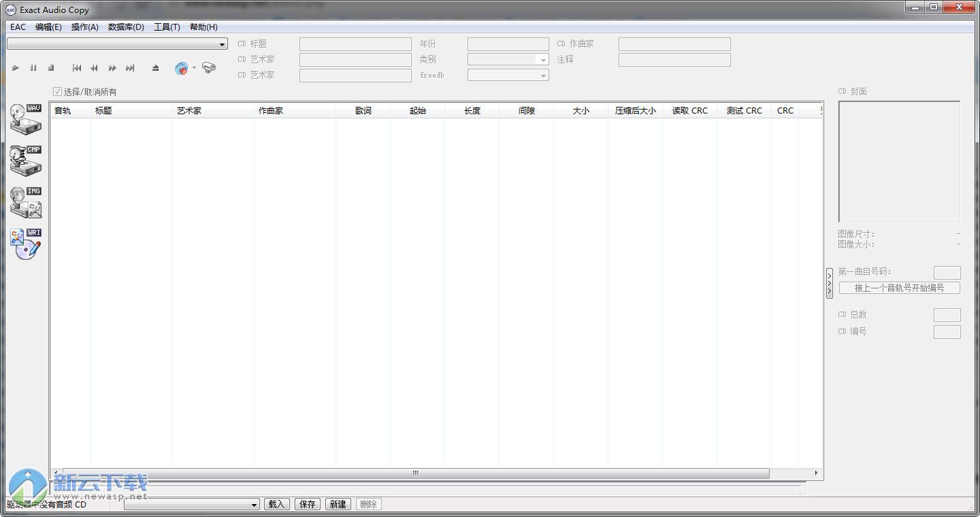Viewport: 980px width, 517px height.
Task: Click into the 注释 field
Action: (674, 60)
